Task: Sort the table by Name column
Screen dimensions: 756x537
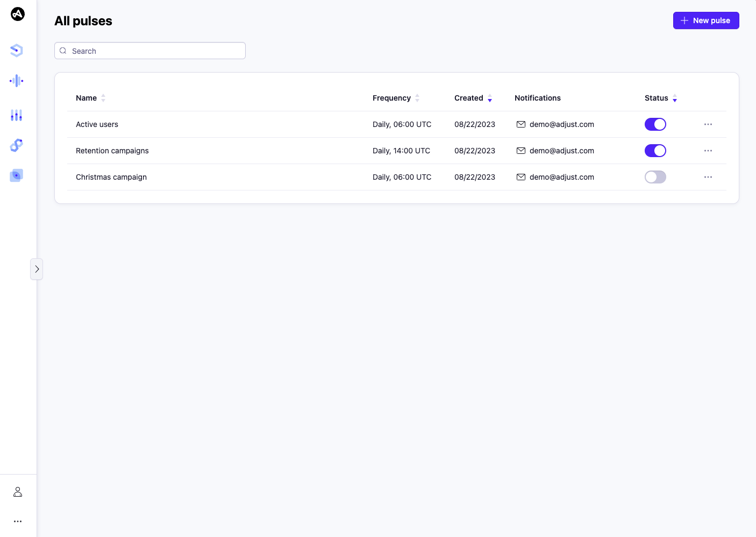Action: tap(103, 98)
